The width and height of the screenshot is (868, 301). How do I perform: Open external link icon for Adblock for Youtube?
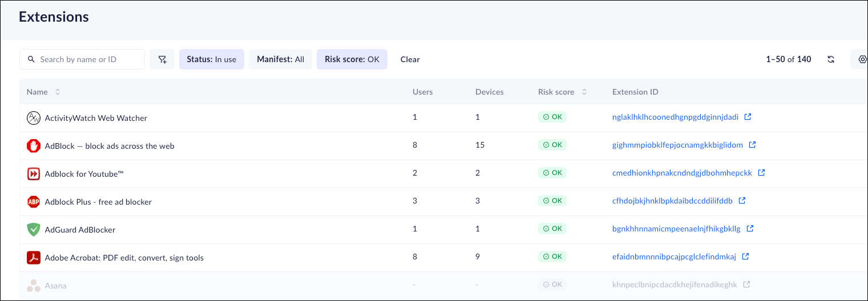point(761,173)
